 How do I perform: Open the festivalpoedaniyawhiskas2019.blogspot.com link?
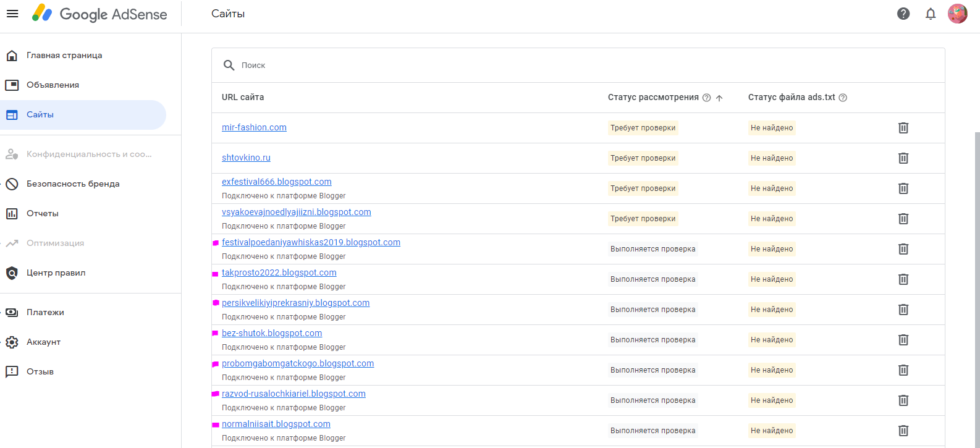pos(311,242)
